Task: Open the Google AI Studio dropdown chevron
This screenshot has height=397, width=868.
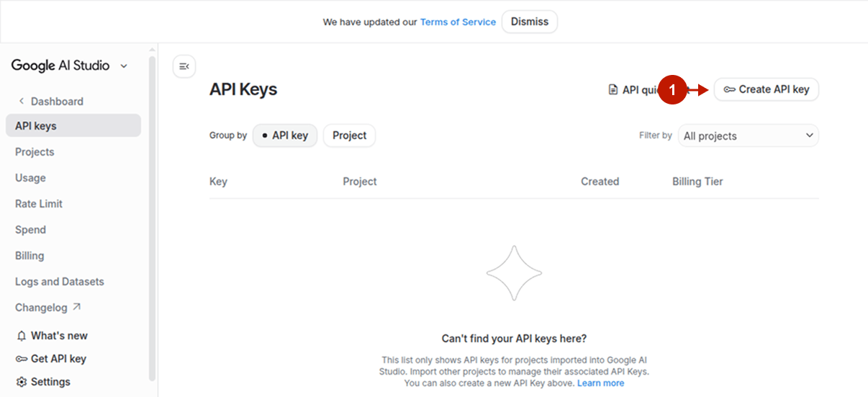Action: [x=124, y=66]
